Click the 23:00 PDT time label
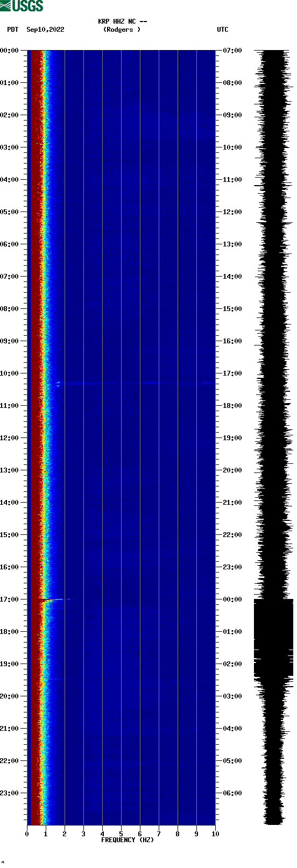 pyautogui.click(x=9, y=793)
